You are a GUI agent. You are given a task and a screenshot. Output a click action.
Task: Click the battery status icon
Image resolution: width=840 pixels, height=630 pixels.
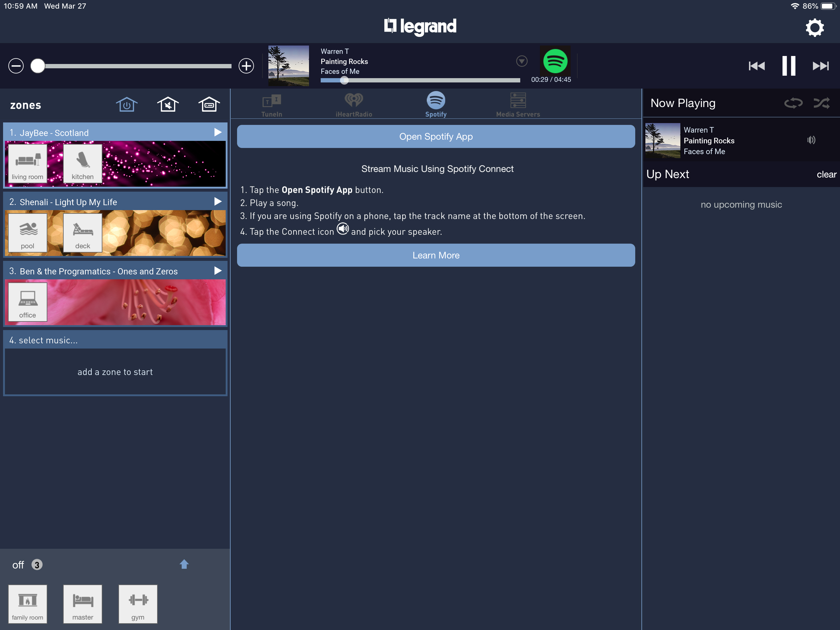(829, 6)
